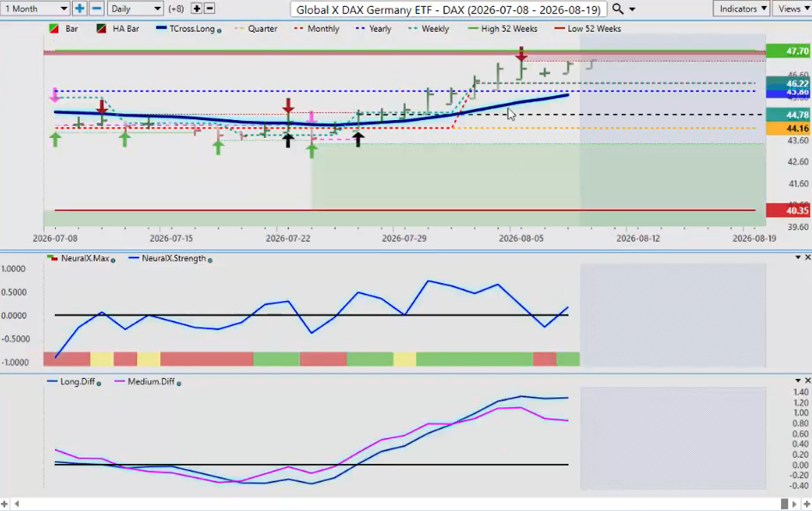Screen dimensions: 812x511
Task: Open the 1 Month range dropdown
Action: (35, 9)
